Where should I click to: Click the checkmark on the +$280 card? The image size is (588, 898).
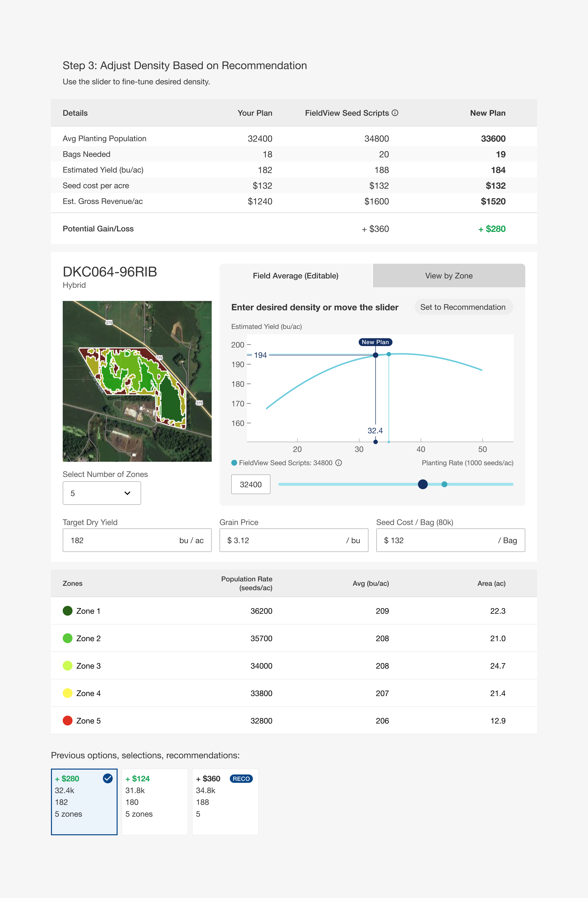point(108,778)
